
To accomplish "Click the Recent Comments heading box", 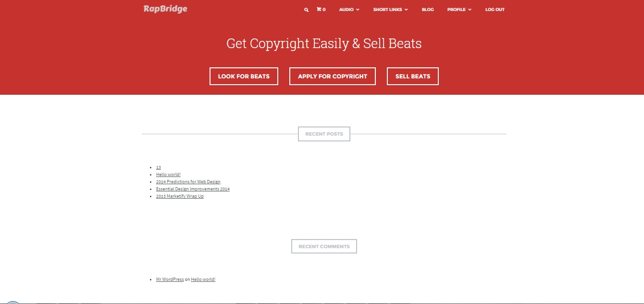I will 324,246.
